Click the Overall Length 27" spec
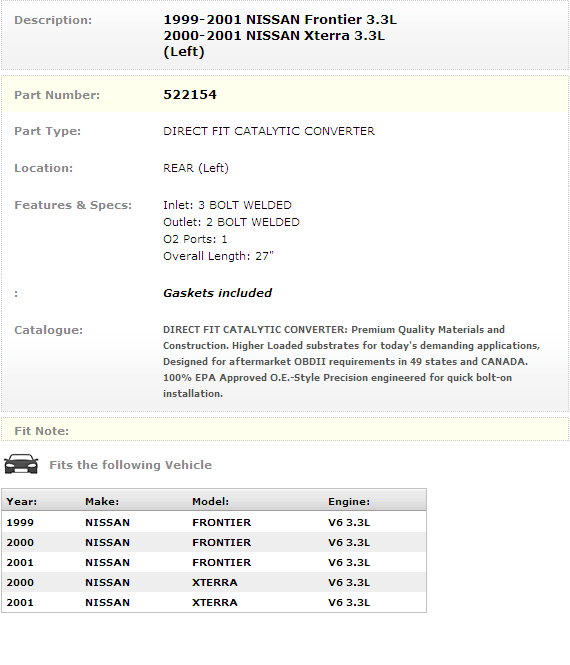Screen dimensions: 570x665 tap(218, 256)
